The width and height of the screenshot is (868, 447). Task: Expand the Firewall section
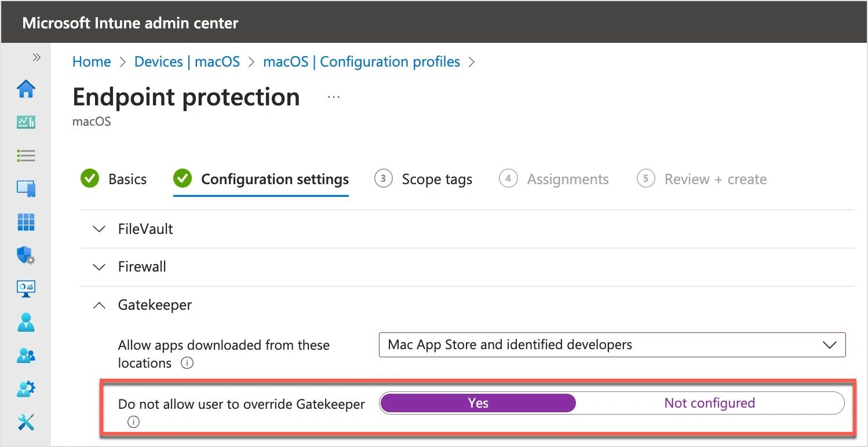[x=142, y=267]
